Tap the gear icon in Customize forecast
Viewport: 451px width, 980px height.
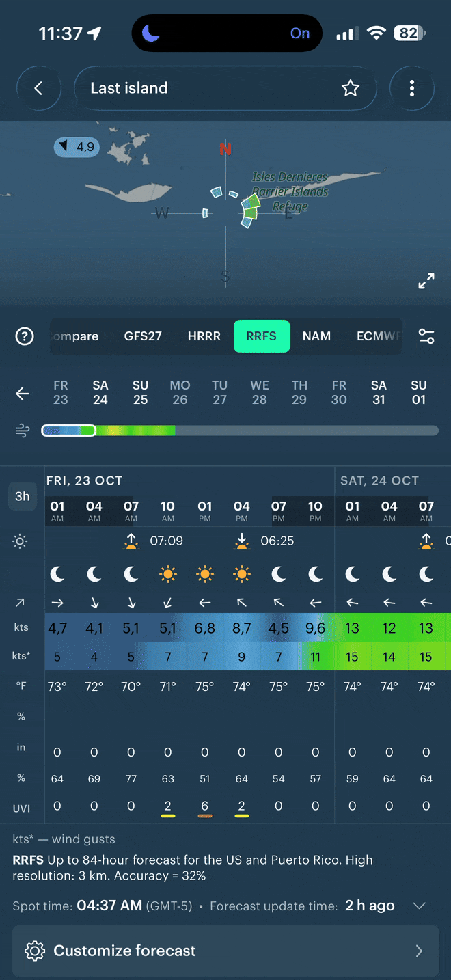[34, 951]
